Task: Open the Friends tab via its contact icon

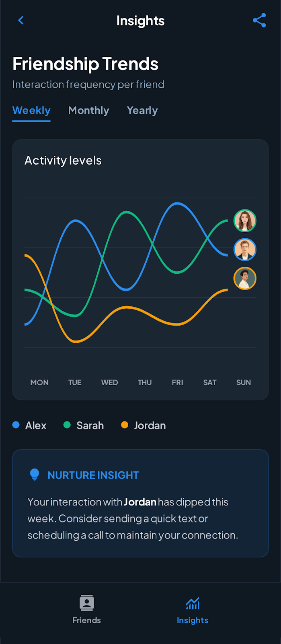Action: pos(86,603)
